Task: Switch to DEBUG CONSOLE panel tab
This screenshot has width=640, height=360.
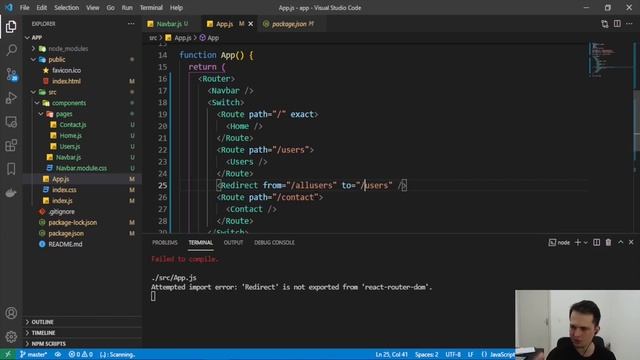Action: pyautogui.click(x=274, y=242)
